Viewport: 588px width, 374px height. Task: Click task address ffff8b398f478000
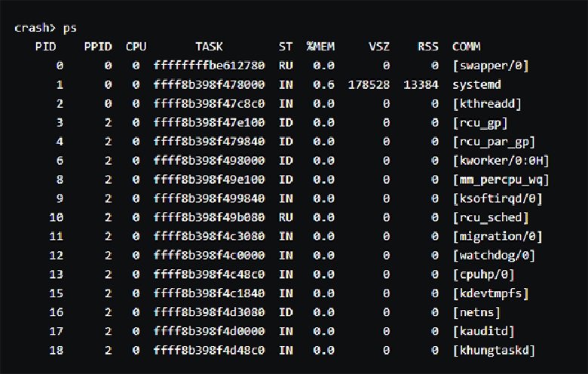(210, 84)
